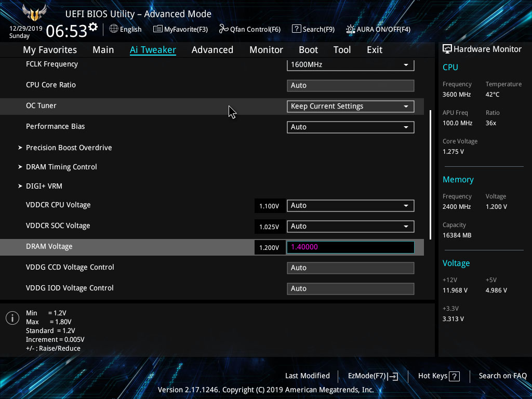Select the OC Tuner row label
The height and width of the screenshot is (399, 532).
pos(41,105)
